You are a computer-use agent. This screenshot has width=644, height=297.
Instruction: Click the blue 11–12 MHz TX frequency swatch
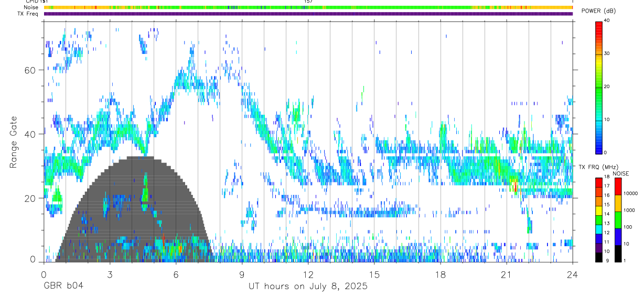point(599,239)
